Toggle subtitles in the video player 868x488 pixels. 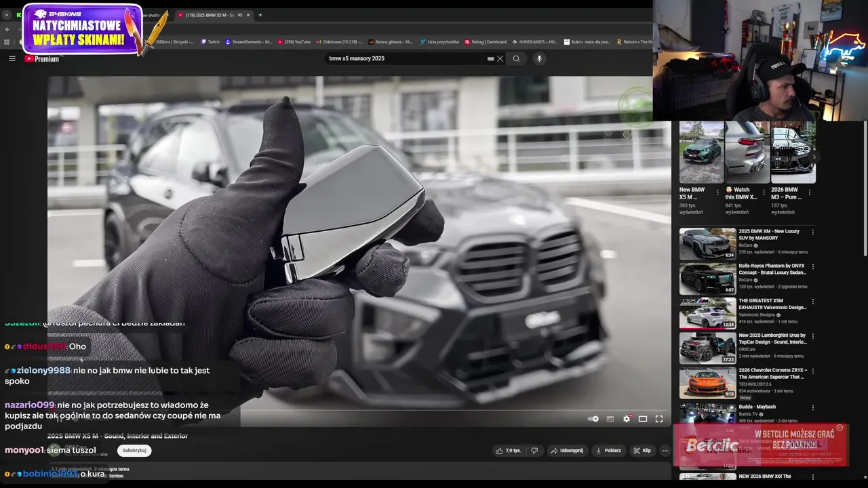click(x=610, y=419)
